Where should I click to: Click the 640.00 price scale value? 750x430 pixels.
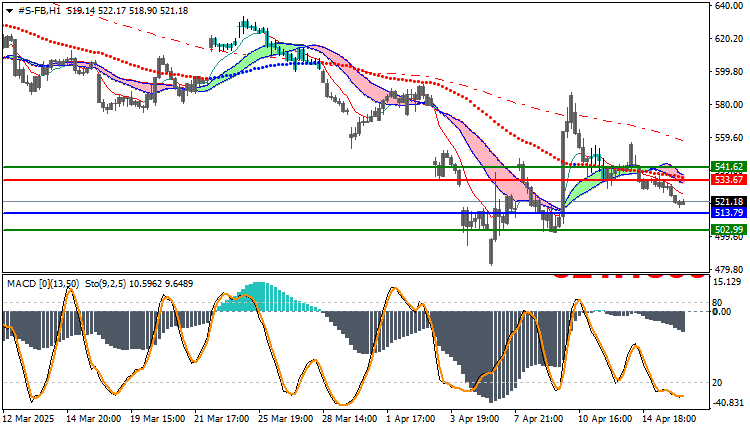[728, 6]
